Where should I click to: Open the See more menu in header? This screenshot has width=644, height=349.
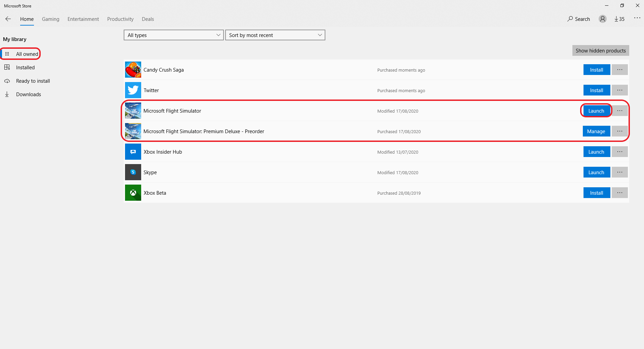(x=637, y=18)
